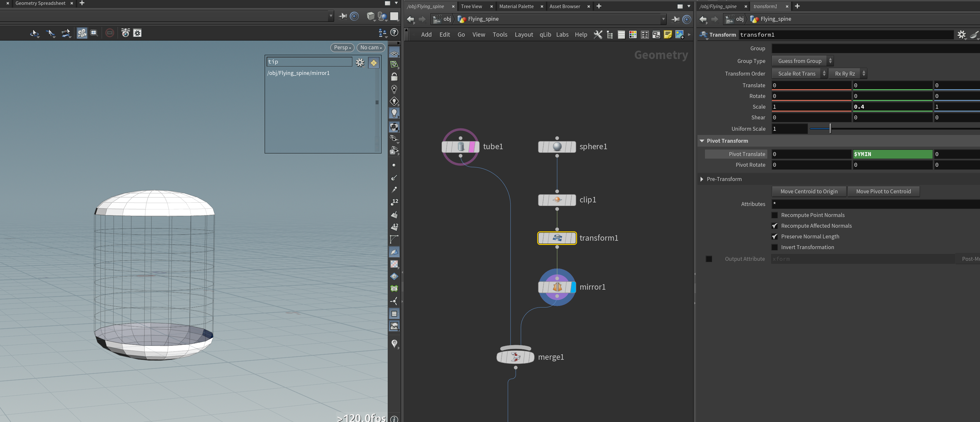Open the Persp camera dropdown
Screen dimensions: 980x422
pos(342,48)
